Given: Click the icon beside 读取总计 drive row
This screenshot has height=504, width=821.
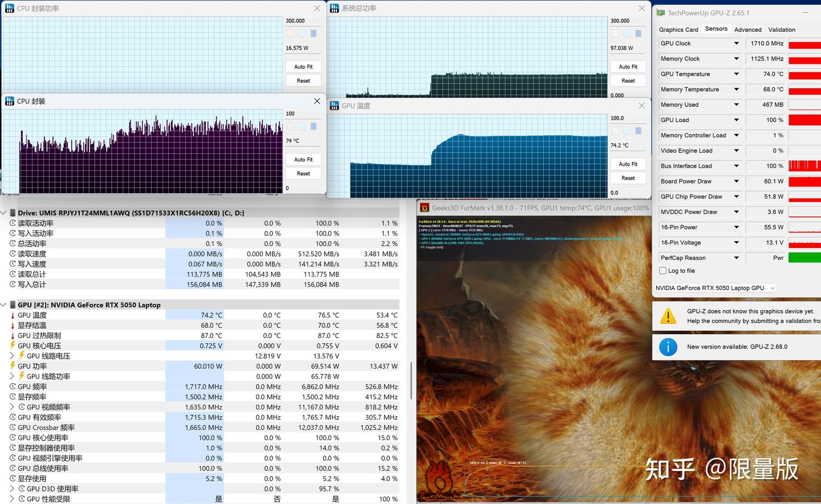Looking at the screenshot, I should [x=13, y=274].
